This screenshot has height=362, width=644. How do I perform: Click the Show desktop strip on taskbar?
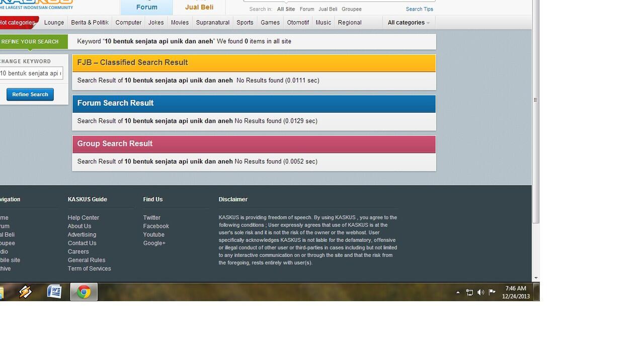[x=537, y=292]
